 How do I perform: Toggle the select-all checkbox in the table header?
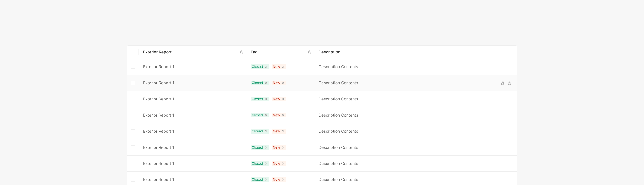pos(133,52)
